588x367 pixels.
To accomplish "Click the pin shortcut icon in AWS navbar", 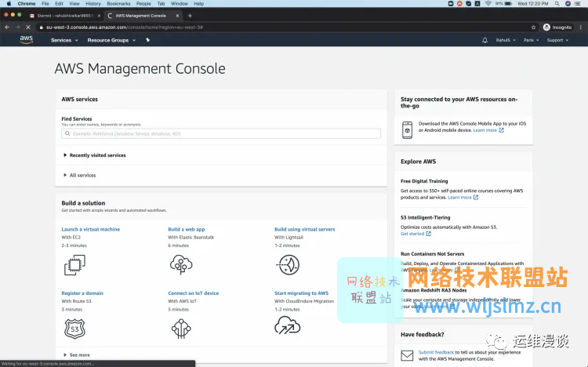I will pos(147,40).
